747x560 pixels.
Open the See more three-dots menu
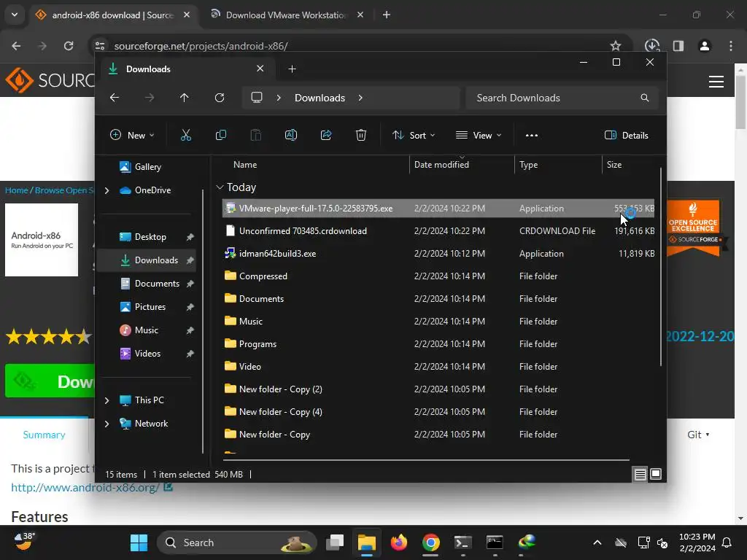(x=532, y=135)
